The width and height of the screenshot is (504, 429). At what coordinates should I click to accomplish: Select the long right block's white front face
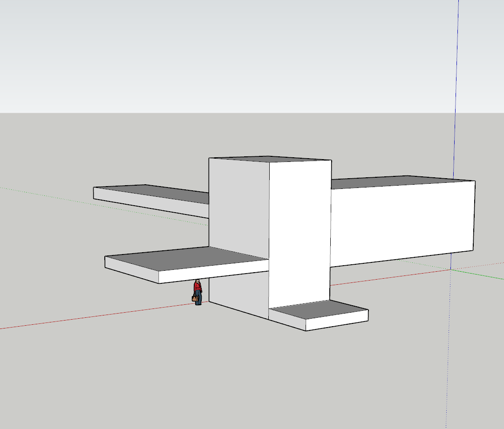tap(402, 224)
